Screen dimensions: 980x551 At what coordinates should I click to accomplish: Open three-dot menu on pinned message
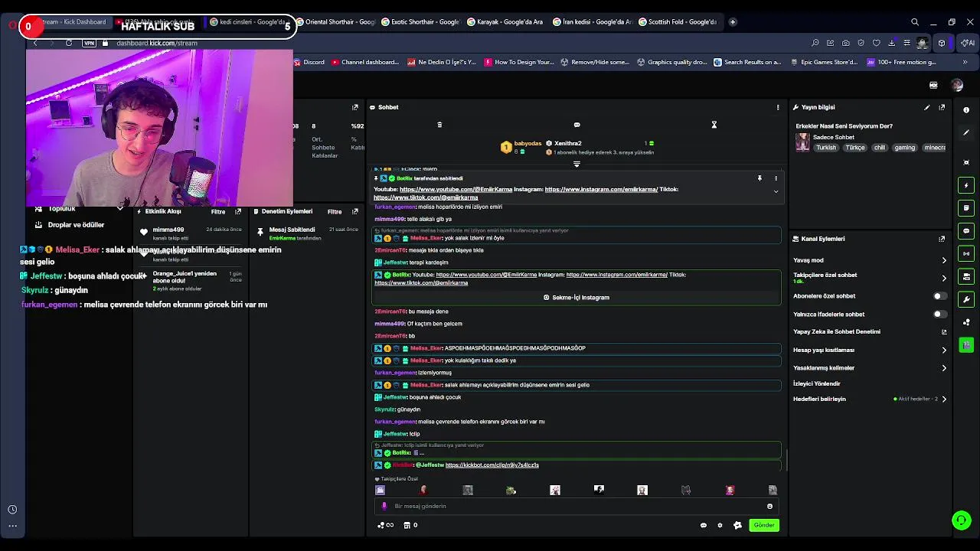pyautogui.click(x=776, y=178)
